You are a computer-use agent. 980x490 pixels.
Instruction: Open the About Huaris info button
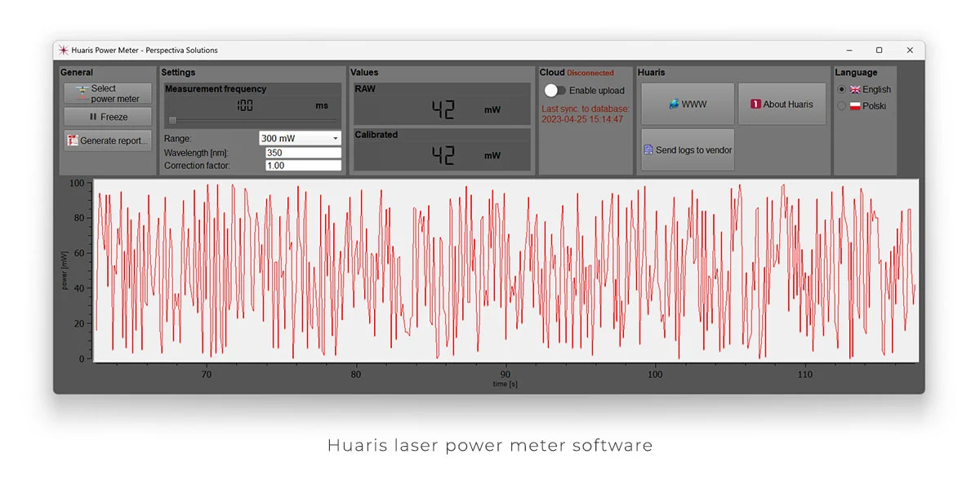click(782, 105)
